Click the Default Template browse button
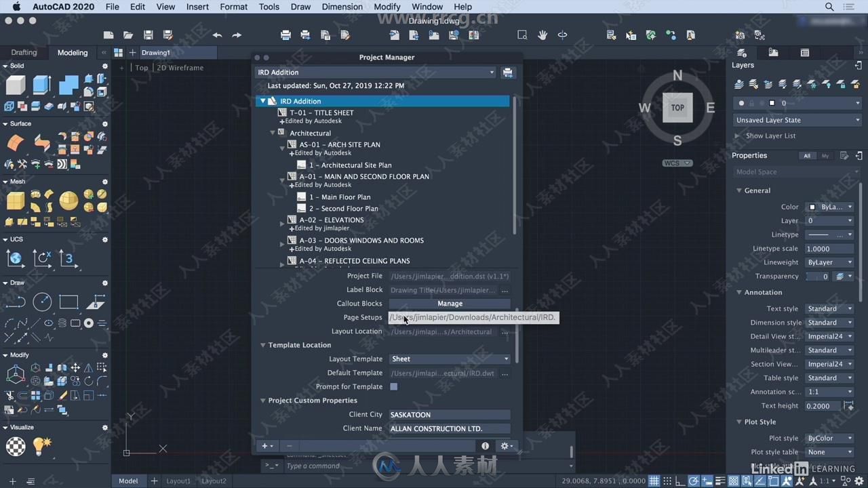Screen dimensions: 868x488 505,373
